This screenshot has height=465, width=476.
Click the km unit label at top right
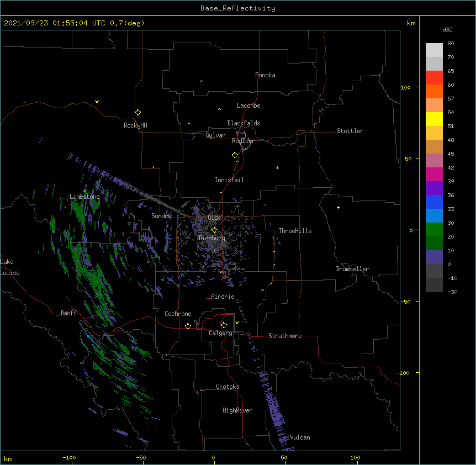(x=411, y=23)
